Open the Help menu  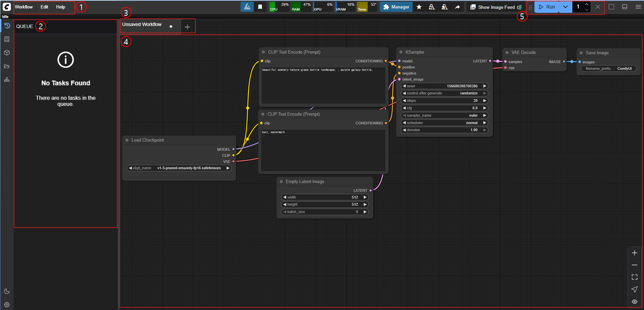pyautogui.click(x=61, y=7)
